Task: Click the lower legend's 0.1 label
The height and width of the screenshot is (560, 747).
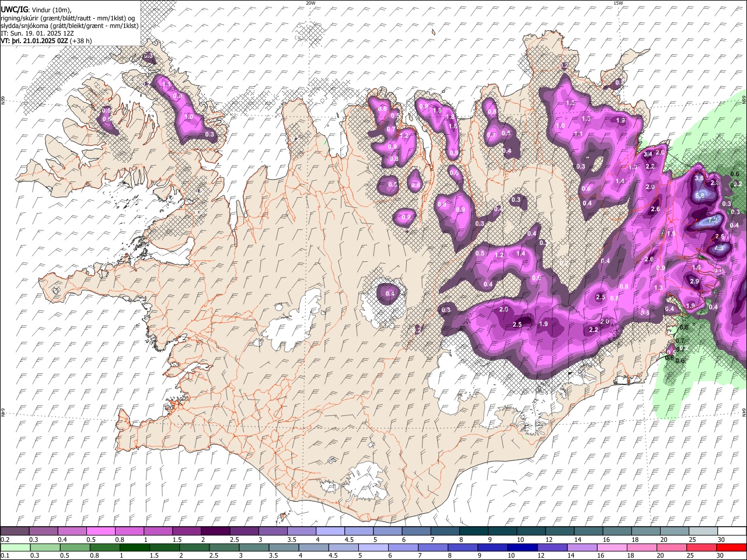Action: coord(5,555)
